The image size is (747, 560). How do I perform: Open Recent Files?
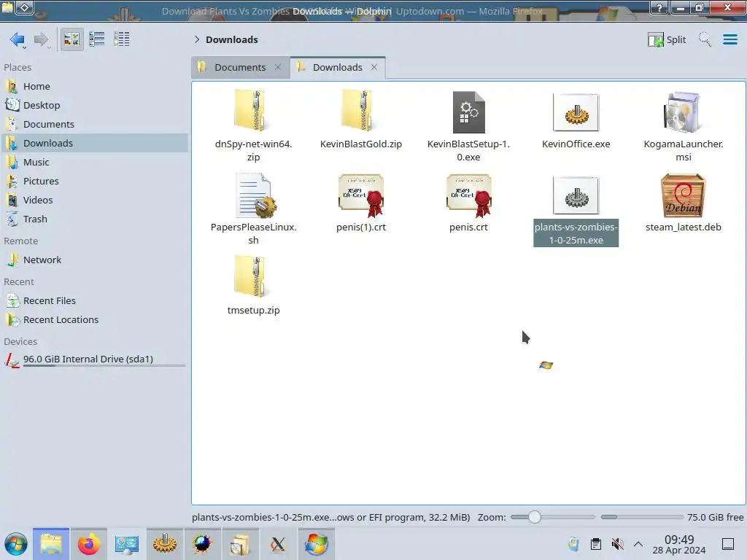point(96,301)
